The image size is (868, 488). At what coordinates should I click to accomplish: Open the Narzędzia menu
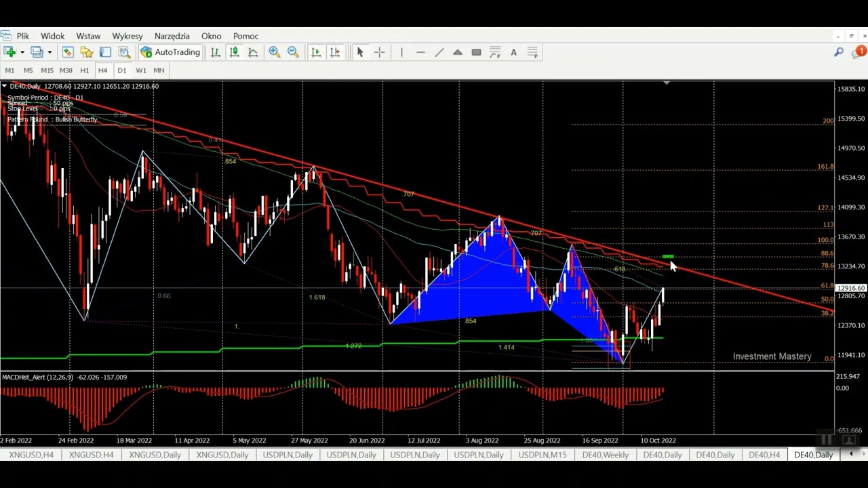coord(172,36)
